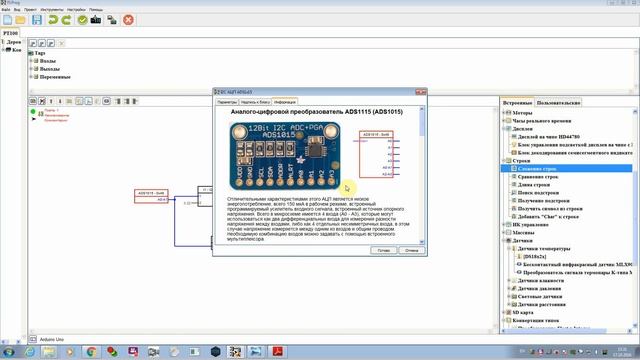Select Информация tab in dialog
This screenshot has width=640, height=360.
pos(285,102)
